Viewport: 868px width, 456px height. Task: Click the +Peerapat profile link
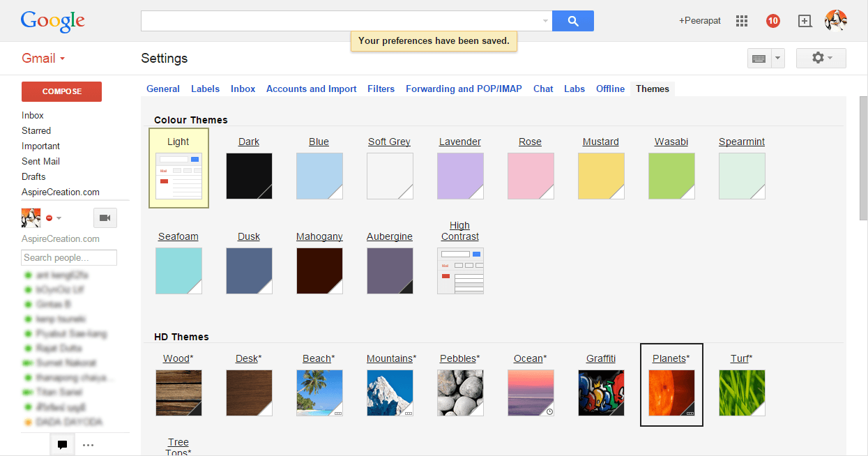pos(701,21)
